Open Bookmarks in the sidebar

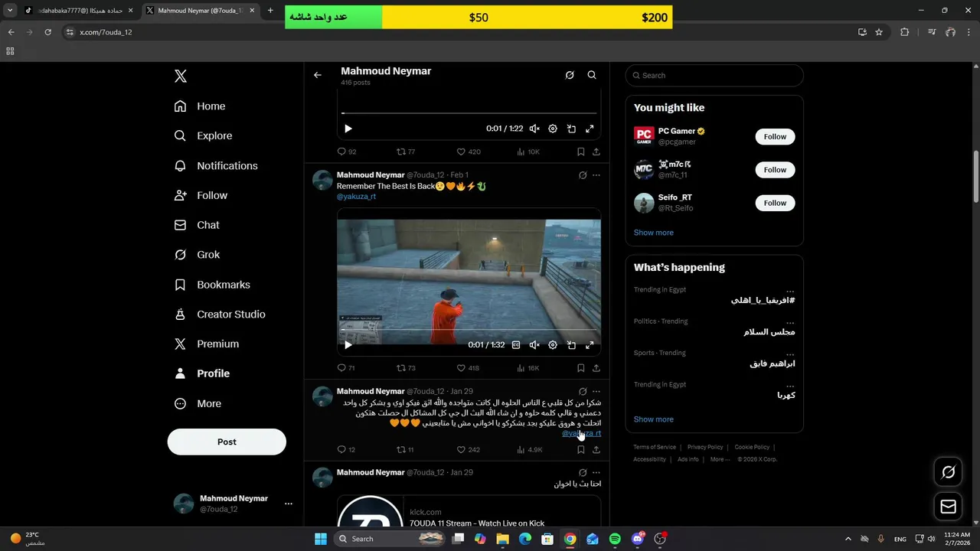coord(212,285)
